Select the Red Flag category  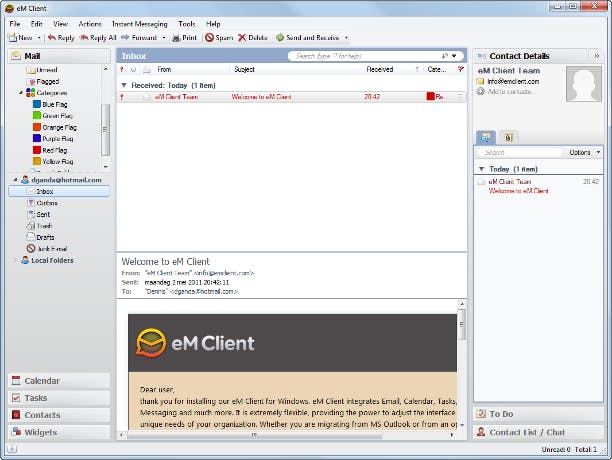click(x=50, y=150)
